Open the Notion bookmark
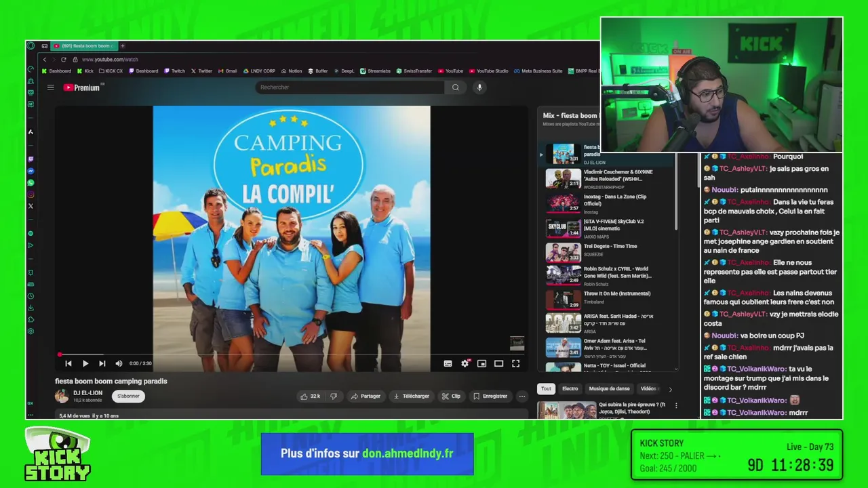 coord(292,71)
